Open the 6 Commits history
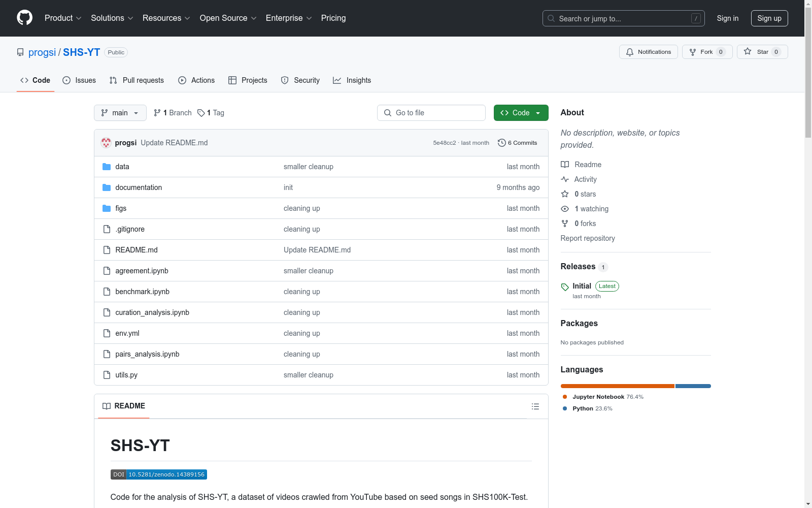The height and width of the screenshot is (508, 812). [x=518, y=143]
